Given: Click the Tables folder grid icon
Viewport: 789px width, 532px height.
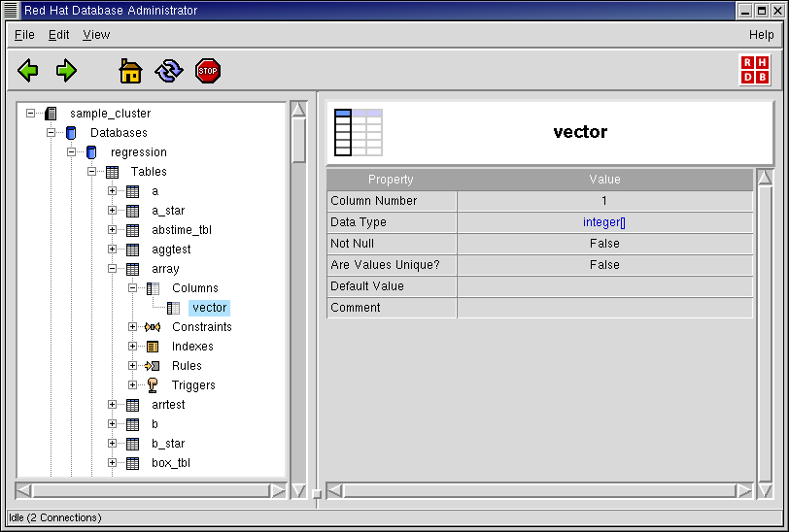Looking at the screenshot, I should (x=112, y=172).
